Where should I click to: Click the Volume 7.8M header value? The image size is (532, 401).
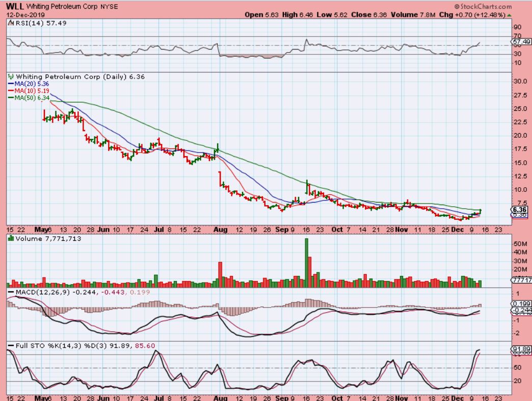(x=413, y=15)
